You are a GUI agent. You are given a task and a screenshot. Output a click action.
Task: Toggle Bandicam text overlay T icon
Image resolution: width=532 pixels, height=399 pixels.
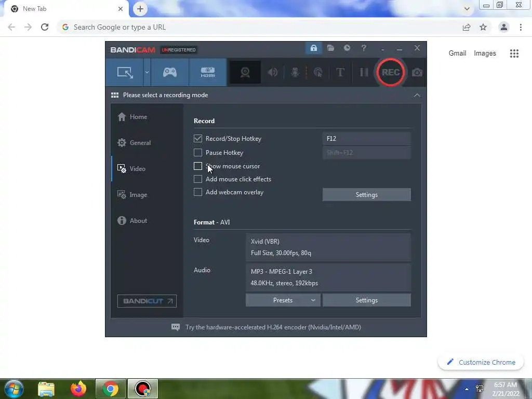point(340,72)
